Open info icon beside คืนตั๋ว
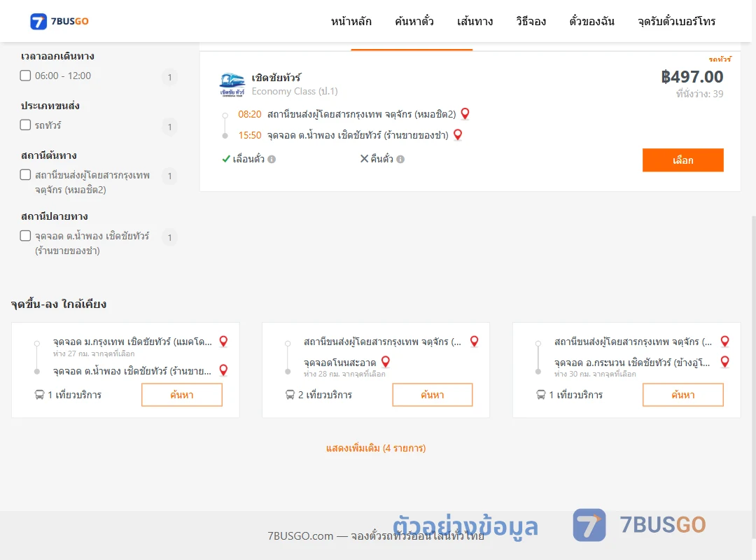 400,159
